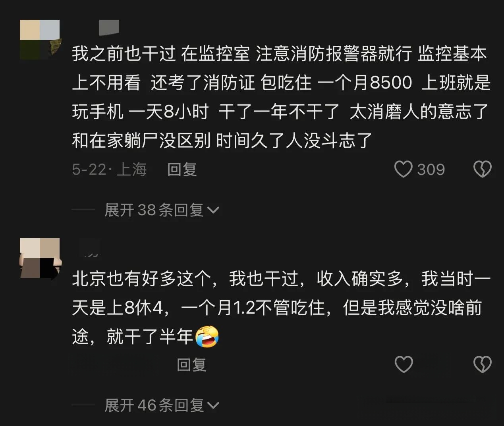Open the blurred username above the 监控室 comment
Viewport: 504px width, 426px height.
click(x=109, y=28)
